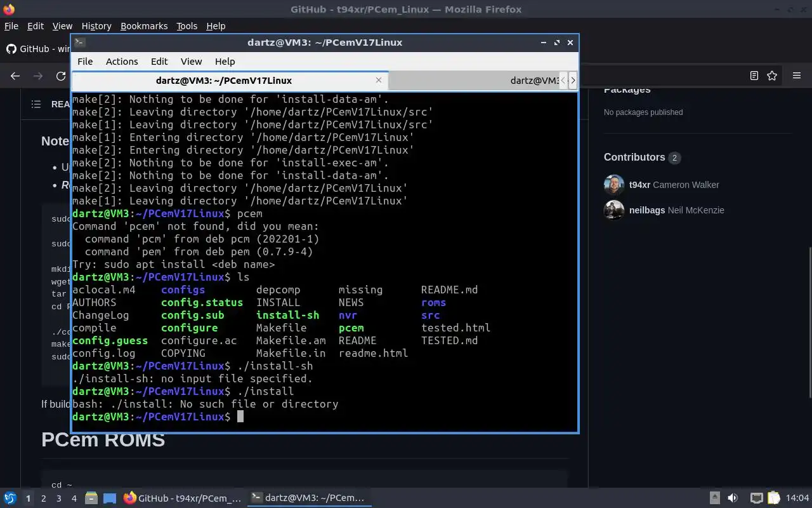This screenshot has width=812, height=508.
Task: Open Firefox History menu
Action: pos(96,26)
